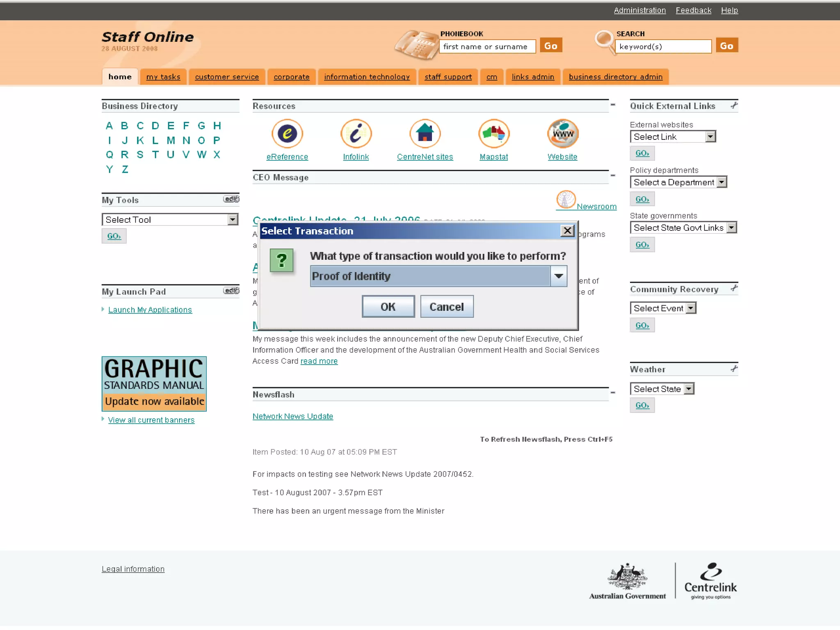Open the Select Event dropdown
This screenshot has width=840, height=630.
691,308
